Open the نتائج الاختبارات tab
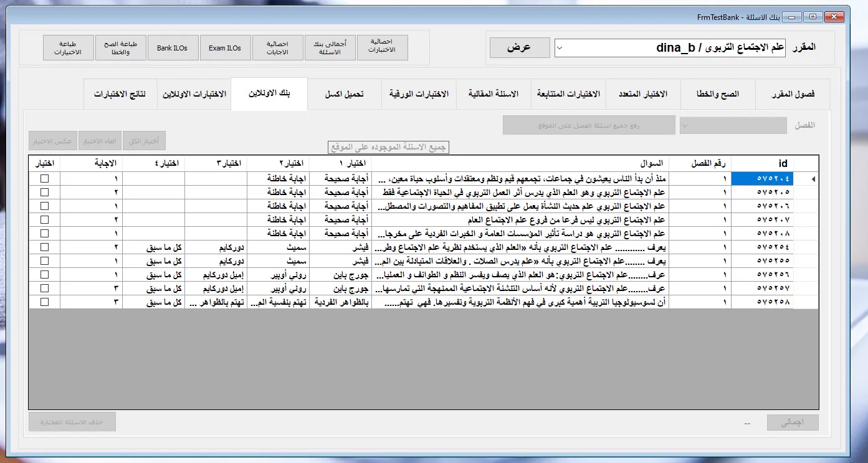This screenshot has height=463, width=868. 120,95
